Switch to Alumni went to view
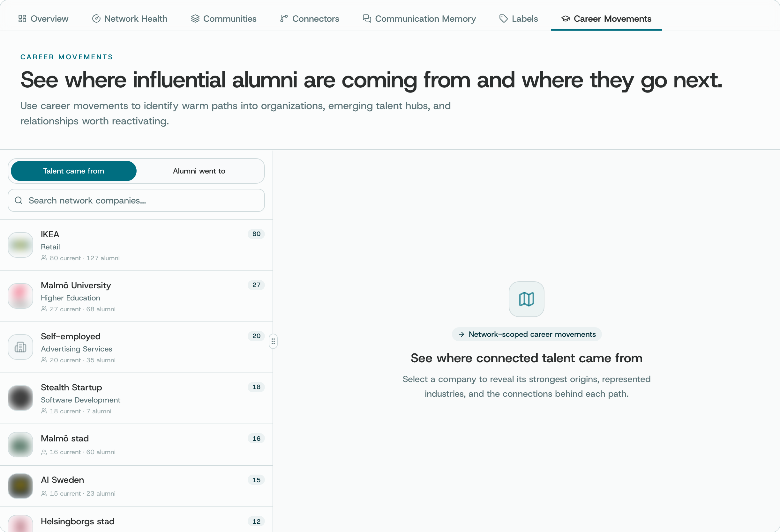Image resolution: width=780 pixels, height=532 pixels. 199,171
